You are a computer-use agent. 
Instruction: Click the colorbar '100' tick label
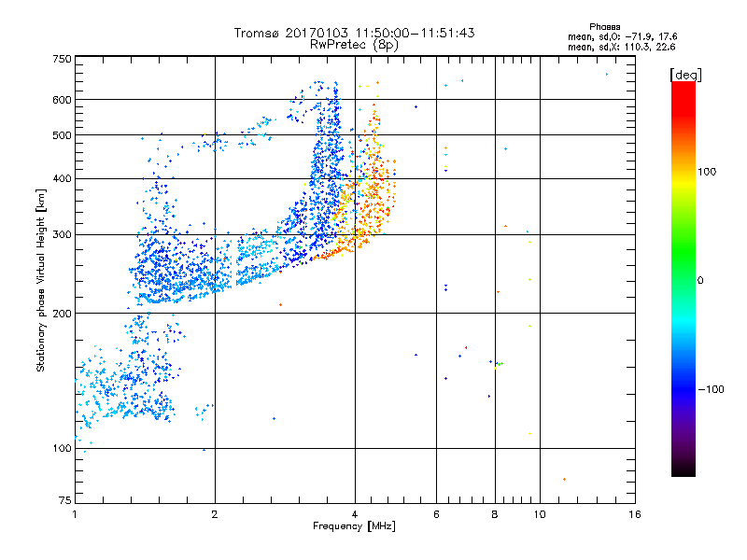click(707, 172)
